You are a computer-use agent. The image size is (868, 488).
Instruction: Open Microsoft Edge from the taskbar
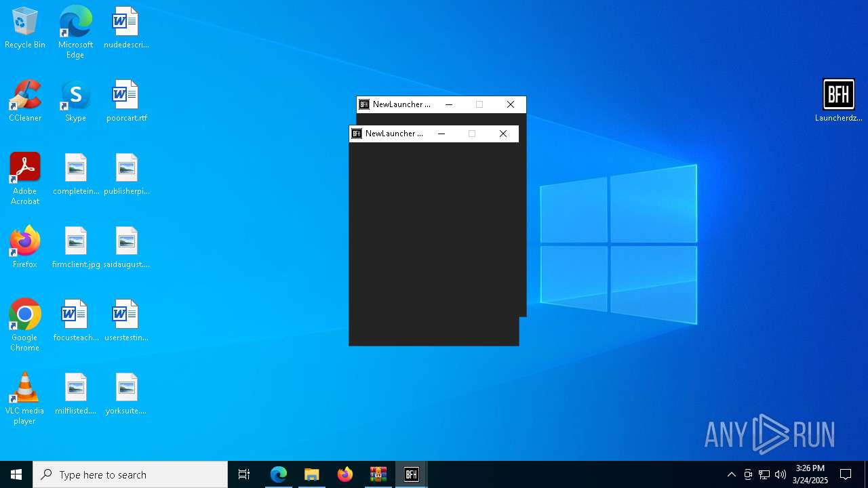(x=279, y=474)
